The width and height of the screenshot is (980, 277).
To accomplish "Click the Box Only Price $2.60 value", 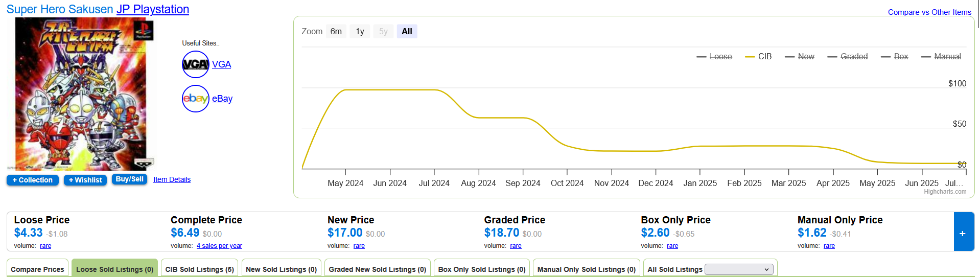I will pos(656,233).
